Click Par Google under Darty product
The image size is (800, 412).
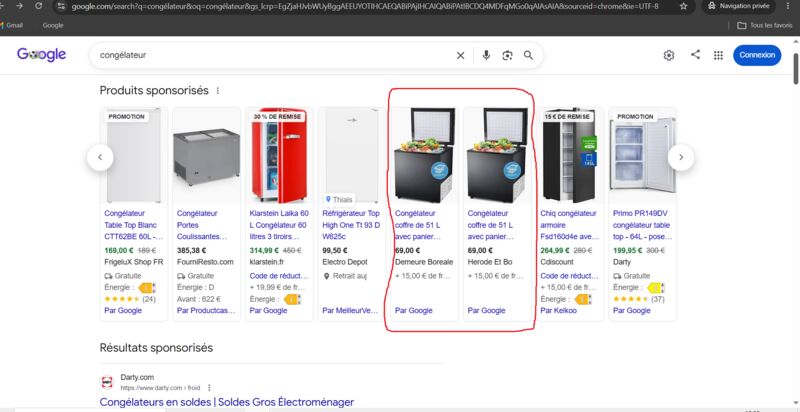point(632,311)
